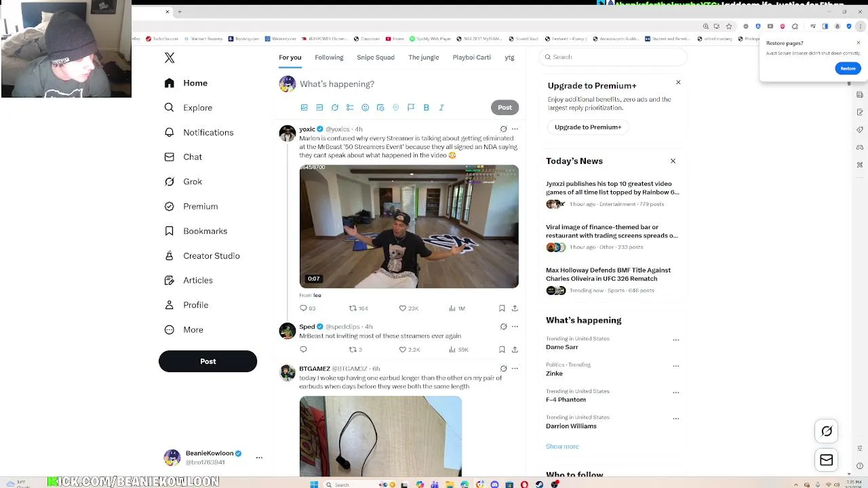Bookmark the yoxic post
This screenshot has width=868, height=488.
pos(502,308)
